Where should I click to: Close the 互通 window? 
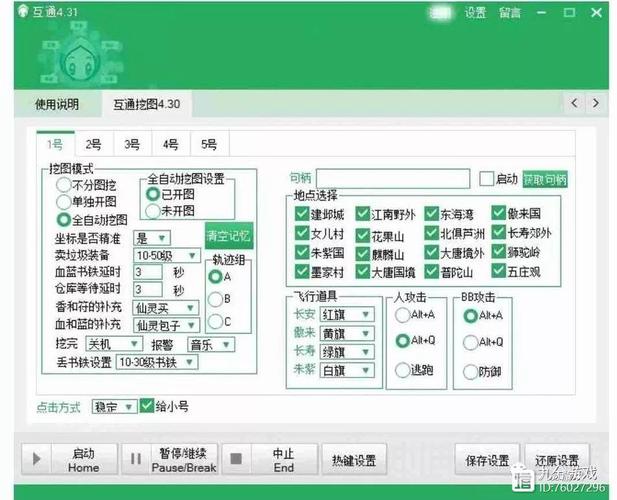pos(597,13)
